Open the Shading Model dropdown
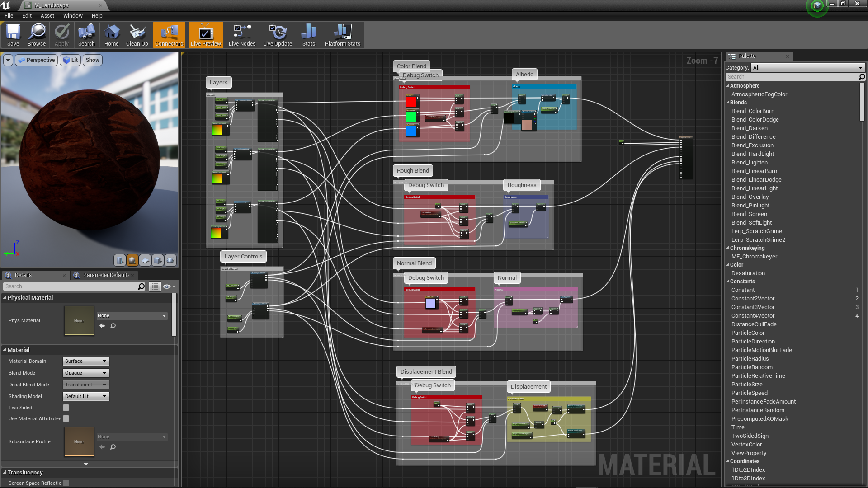Screen dimensions: 868x488 coord(86,396)
